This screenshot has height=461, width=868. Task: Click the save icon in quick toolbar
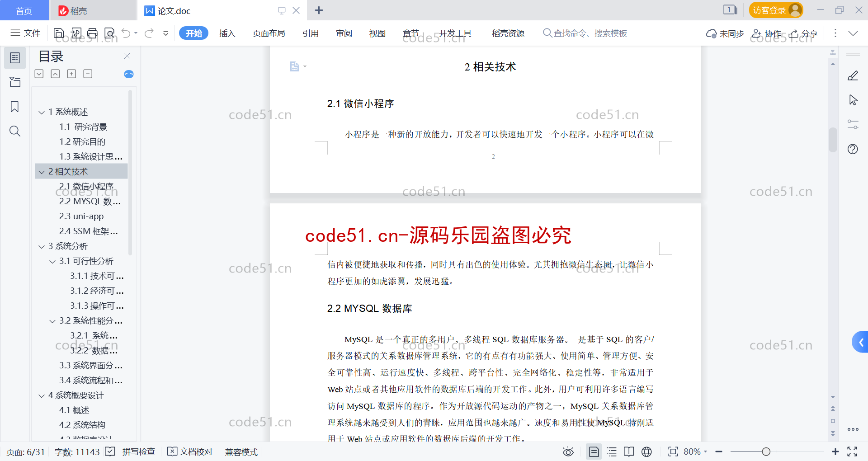click(x=59, y=33)
